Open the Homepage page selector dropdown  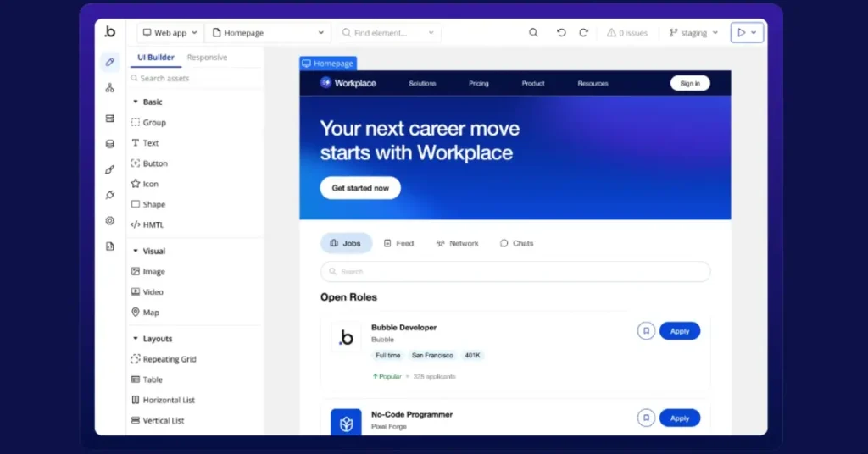pos(268,33)
